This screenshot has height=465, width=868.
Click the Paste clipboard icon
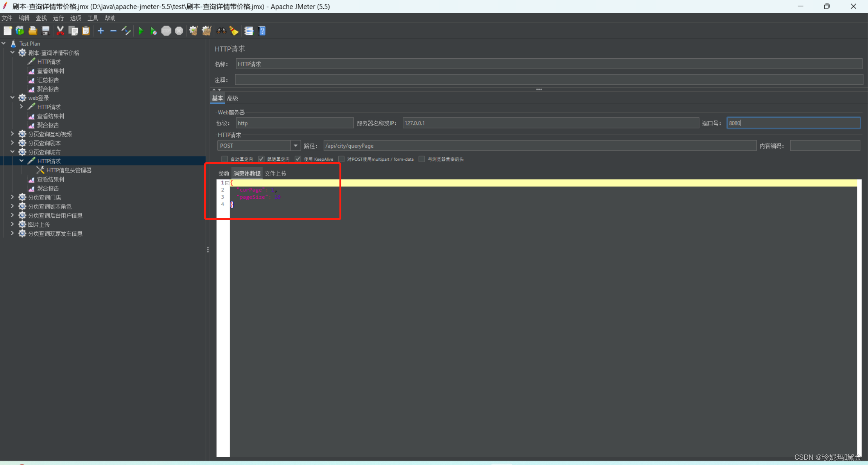point(86,31)
